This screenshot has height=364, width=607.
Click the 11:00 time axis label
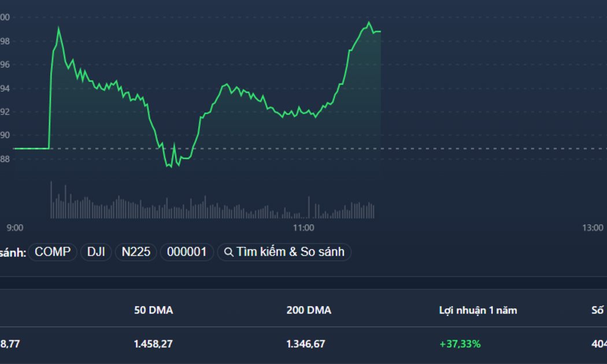coord(303,228)
